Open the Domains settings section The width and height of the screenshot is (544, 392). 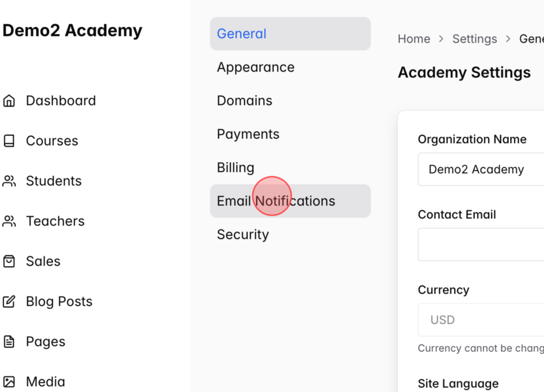click(x=244, y=101)
